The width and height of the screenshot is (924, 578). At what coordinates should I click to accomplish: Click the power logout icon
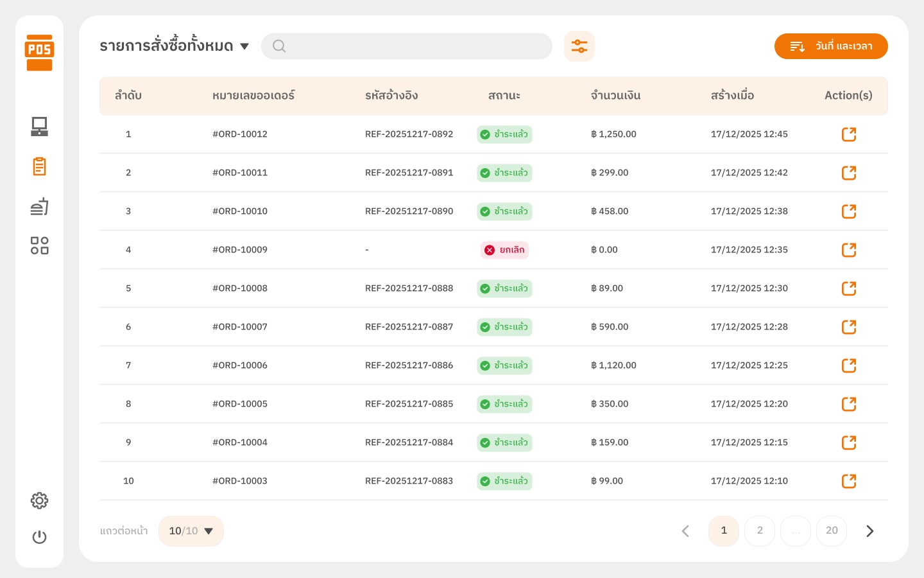(39, 537)
